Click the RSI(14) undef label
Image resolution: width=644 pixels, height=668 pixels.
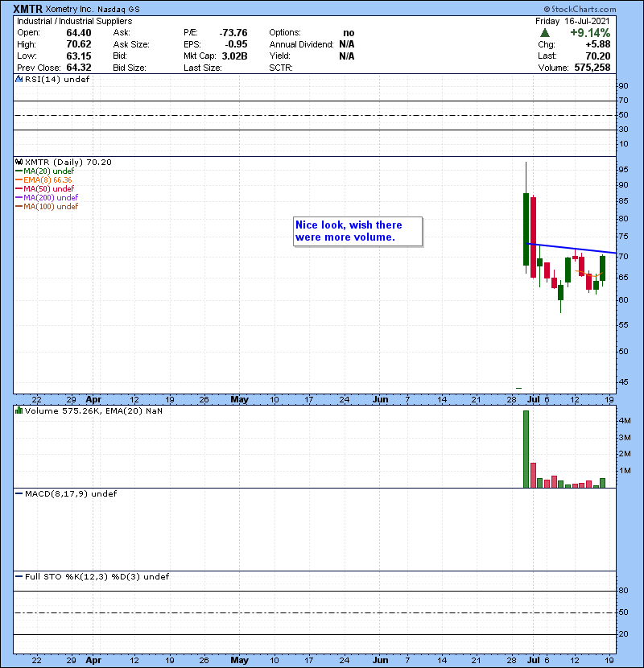coord(57,79)
